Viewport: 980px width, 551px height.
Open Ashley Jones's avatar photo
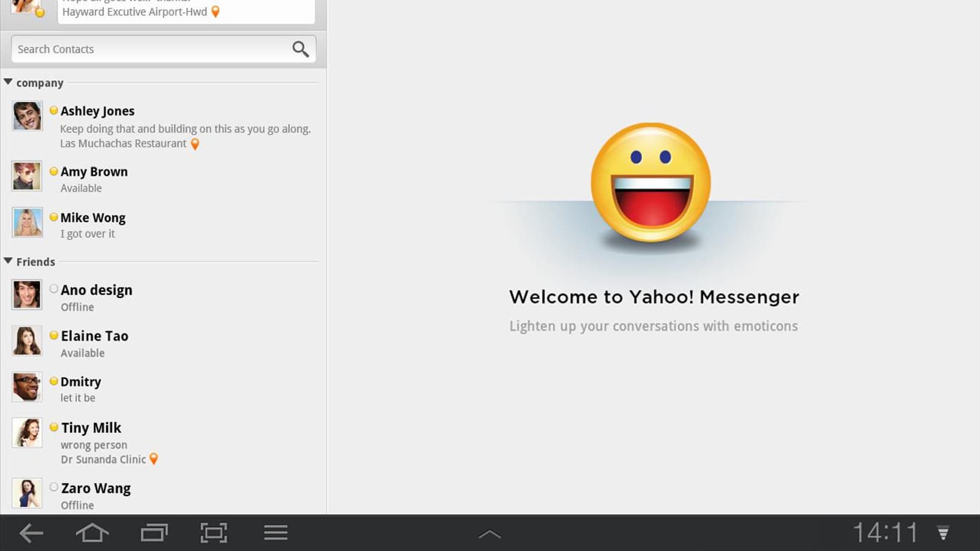tap(27, 116)
